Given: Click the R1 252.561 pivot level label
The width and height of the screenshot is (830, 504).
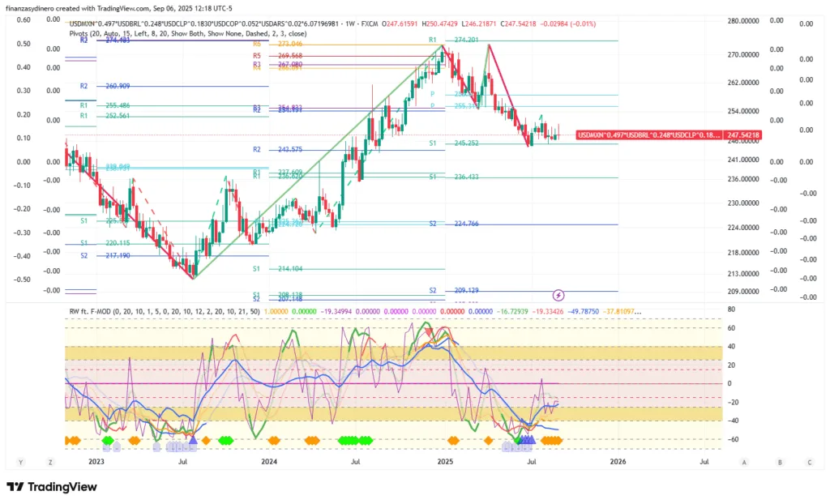Looking at the screenshot, I should click(105, 115).
